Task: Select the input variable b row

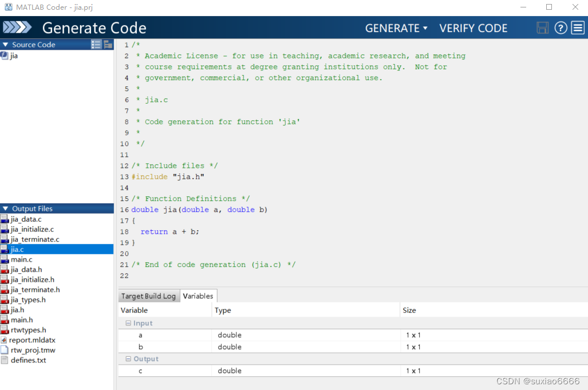Action: click(x=353, y=347)
